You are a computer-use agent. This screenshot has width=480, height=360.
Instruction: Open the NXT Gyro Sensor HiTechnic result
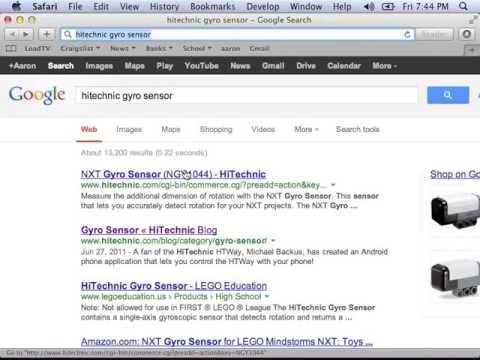[x=173, y=174]
